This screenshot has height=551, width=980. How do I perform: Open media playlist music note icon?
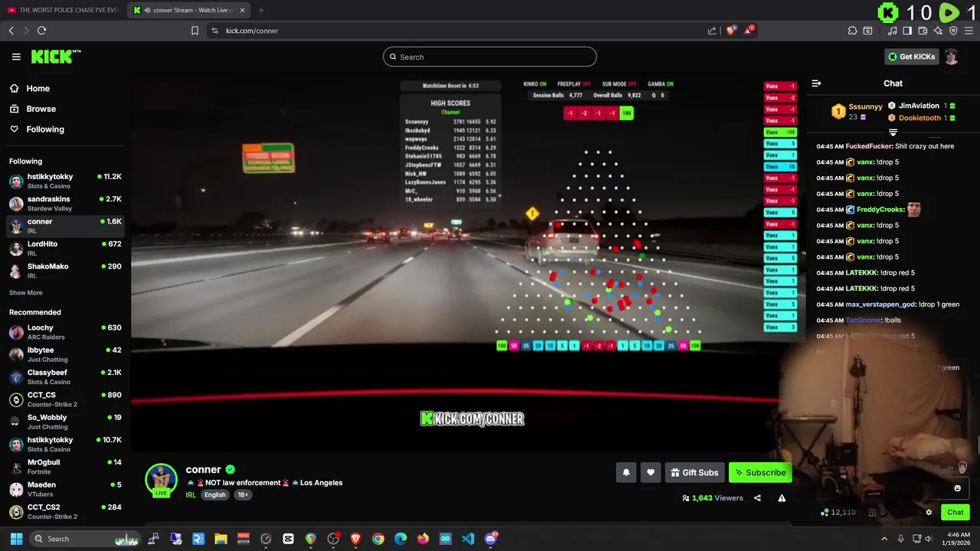[892, 31]
